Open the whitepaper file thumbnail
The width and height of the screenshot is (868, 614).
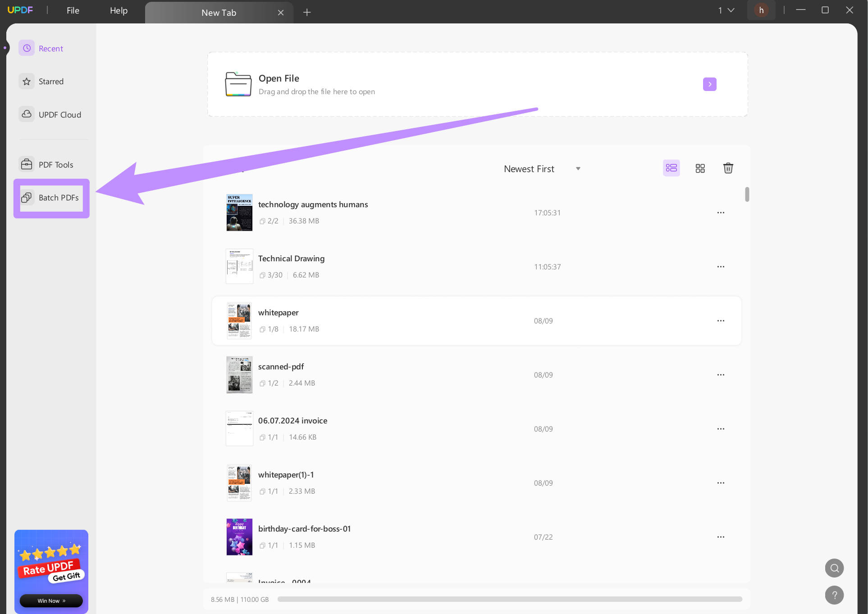tap(239, 321)
